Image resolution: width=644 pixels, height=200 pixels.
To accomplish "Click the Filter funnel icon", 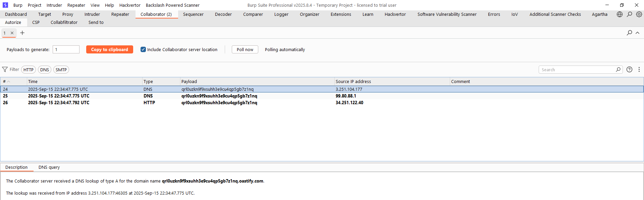I will [x=5, y=70].
